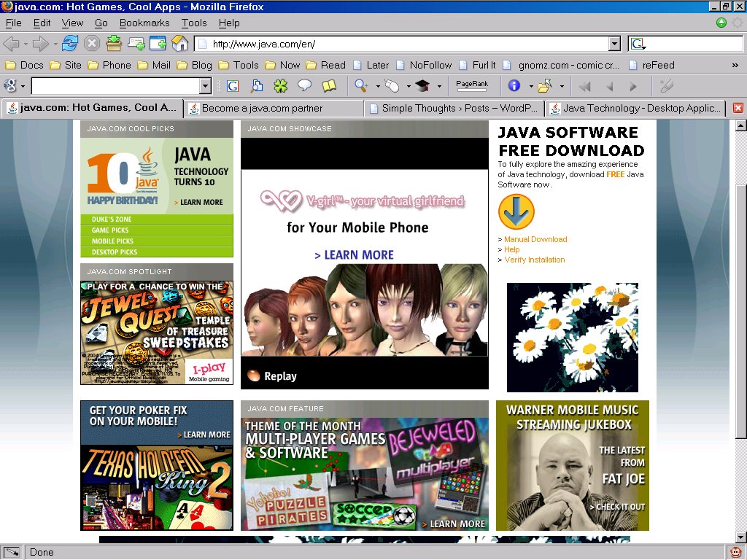The image size is (747, 560).
Task: Open the Edit menu
Action: coord(42,23)
